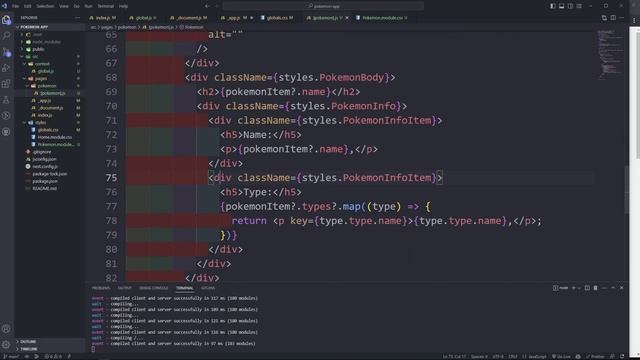Expand the Timeline section
Screen dimensions: 640x360
point(49,349)
